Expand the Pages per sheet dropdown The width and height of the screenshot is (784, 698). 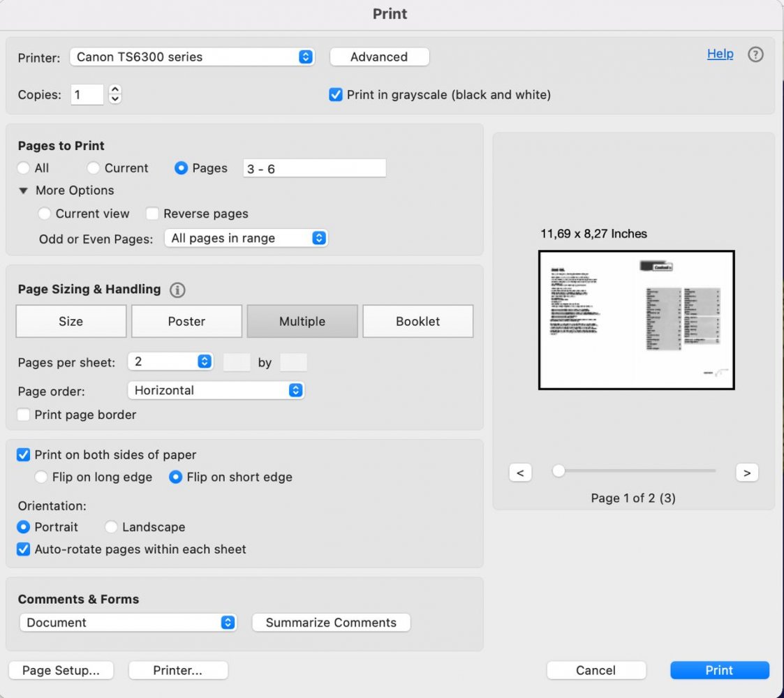[170, 361]
